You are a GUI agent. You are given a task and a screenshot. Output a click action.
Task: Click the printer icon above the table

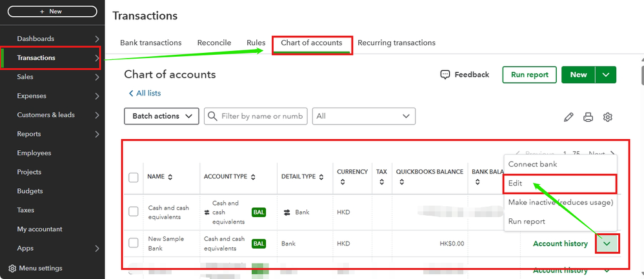(588, 117)
